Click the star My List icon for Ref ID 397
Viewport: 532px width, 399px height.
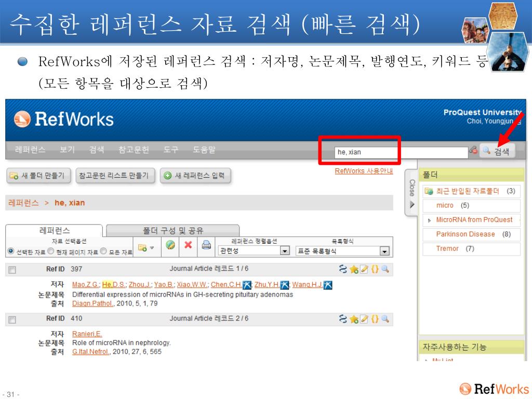[354, 270]
